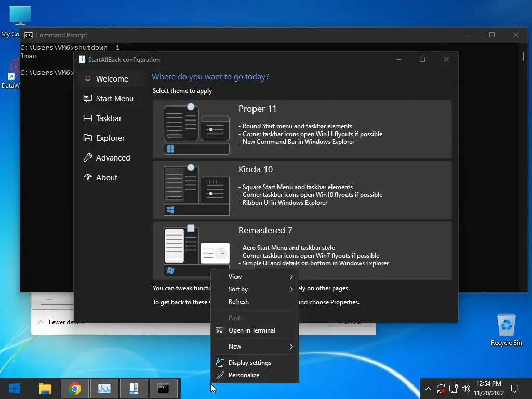Click the Taskbar sidebar icon
The width and height of the screenshot is (532, 399).
[87, 118]
